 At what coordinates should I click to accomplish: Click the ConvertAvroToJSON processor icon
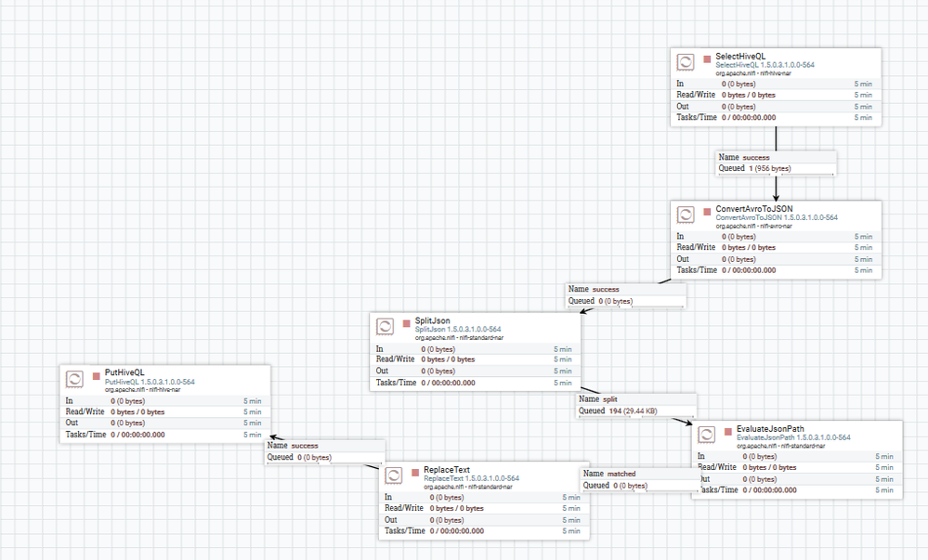coord(686,215)
